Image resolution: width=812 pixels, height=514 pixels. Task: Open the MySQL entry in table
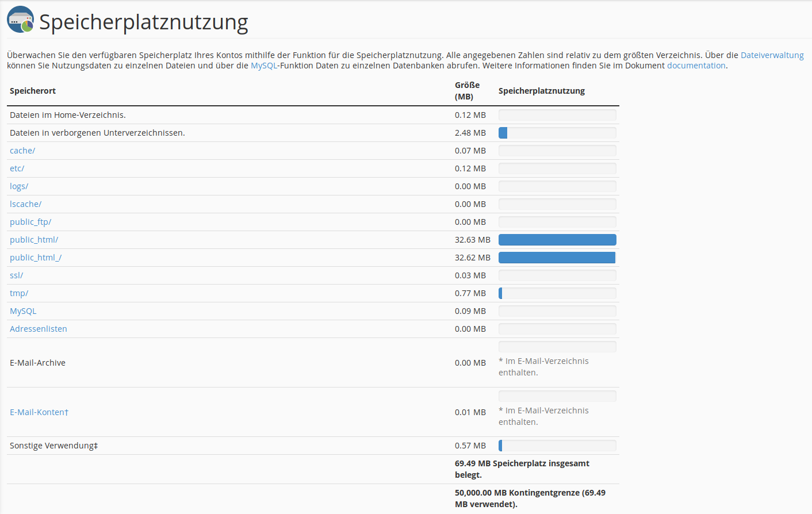pyautogui.click(x=23, y=311)
